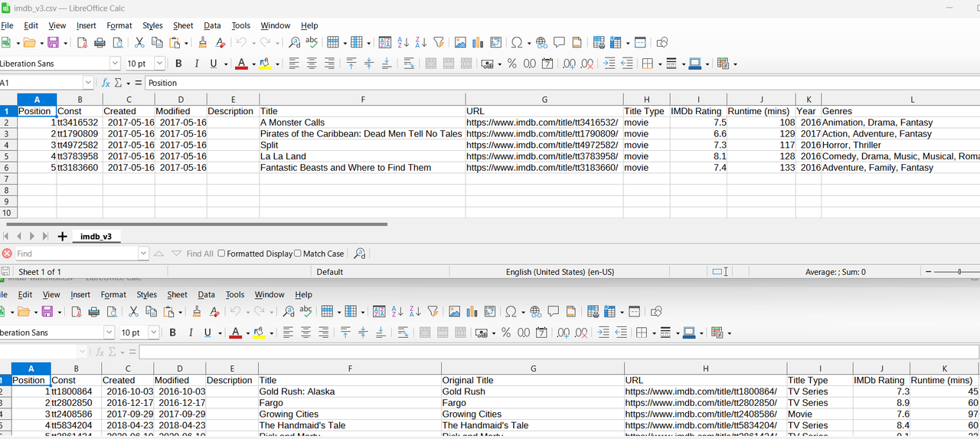Click the Find input field
This screenshot has height=439, width=980.
(x=77, y=254)
